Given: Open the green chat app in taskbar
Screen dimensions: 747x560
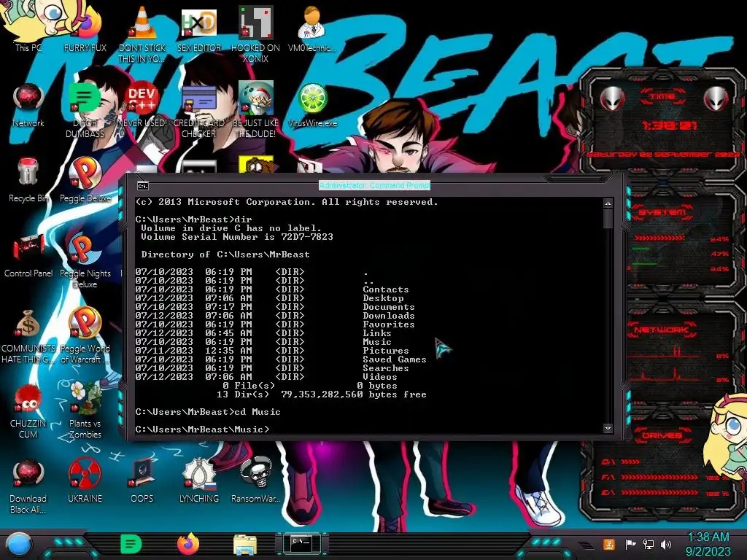Looking at the screenshot, I should click(x=131, y=544).
